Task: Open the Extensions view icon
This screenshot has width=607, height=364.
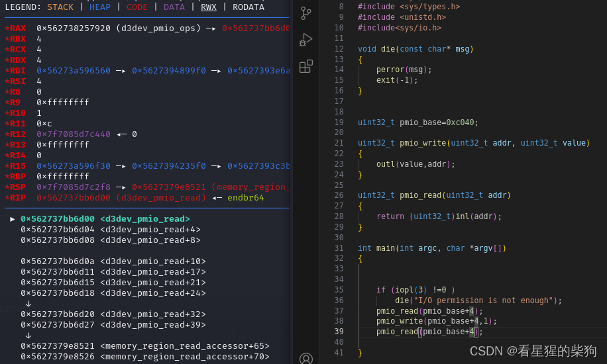Action: pos(306,66)
